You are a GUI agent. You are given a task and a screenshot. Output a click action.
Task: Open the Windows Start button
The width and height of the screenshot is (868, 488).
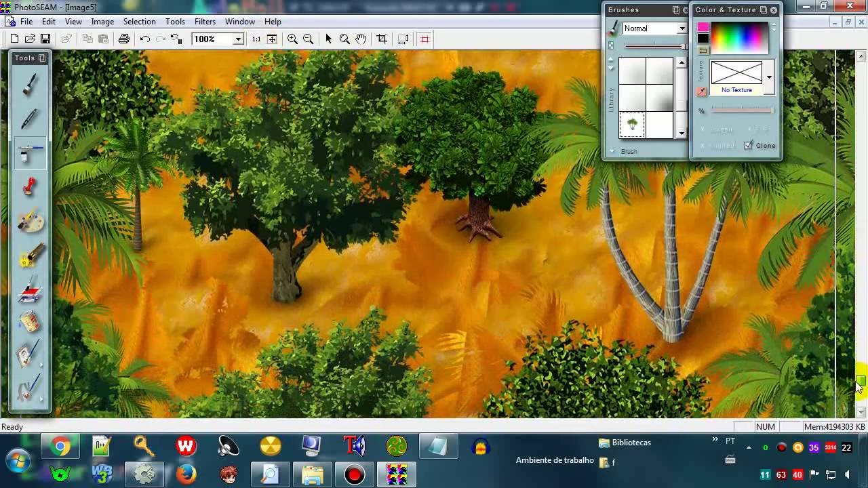18,462
